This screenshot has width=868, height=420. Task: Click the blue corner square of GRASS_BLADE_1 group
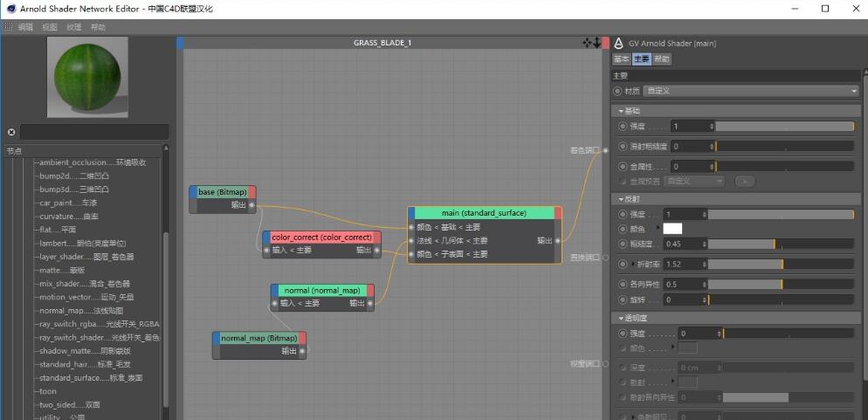[180, 43]
